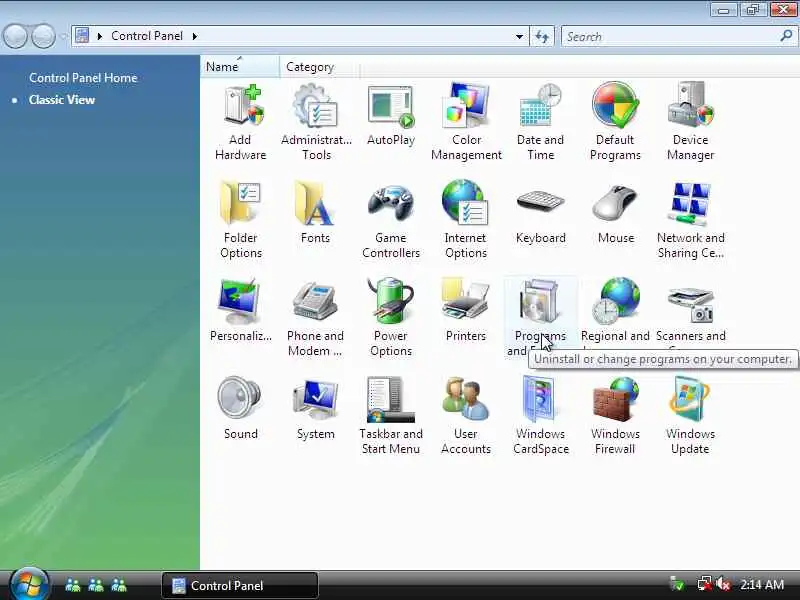Open User Accounts
This screenshot has width=800, height=600.
[466, 415]
